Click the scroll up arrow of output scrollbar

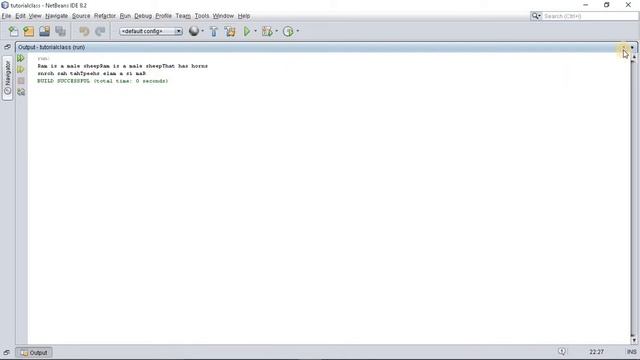pyautogui.click(x=634, y=57)
